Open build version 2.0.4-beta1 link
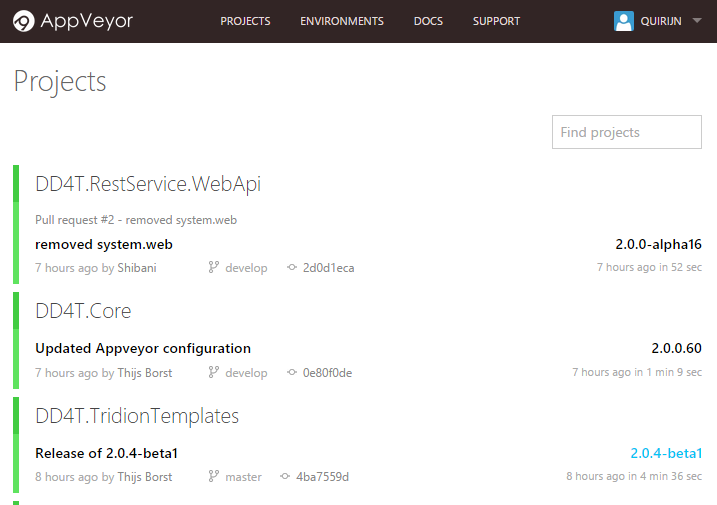717x505 pixels. pyautogui.click(x=666, y=453)
